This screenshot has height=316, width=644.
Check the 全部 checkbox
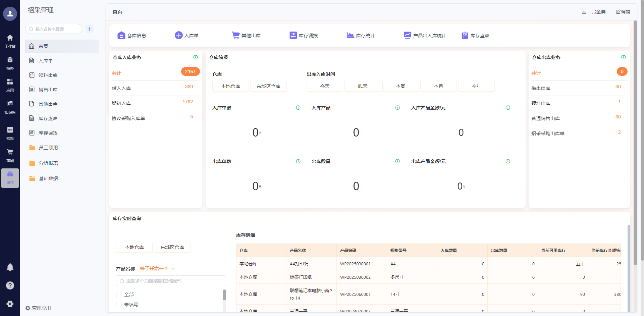[x=119, y=295]
